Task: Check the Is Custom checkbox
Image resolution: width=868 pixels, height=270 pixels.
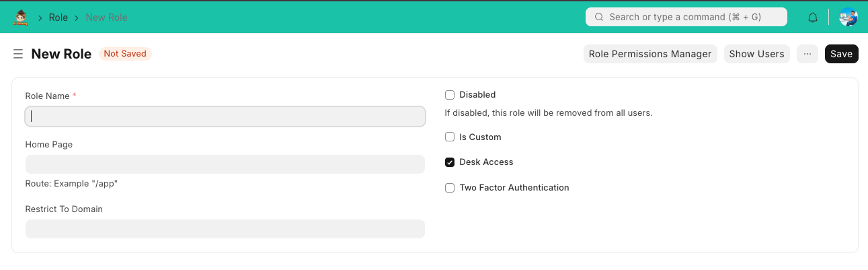Action: [450, 137]
